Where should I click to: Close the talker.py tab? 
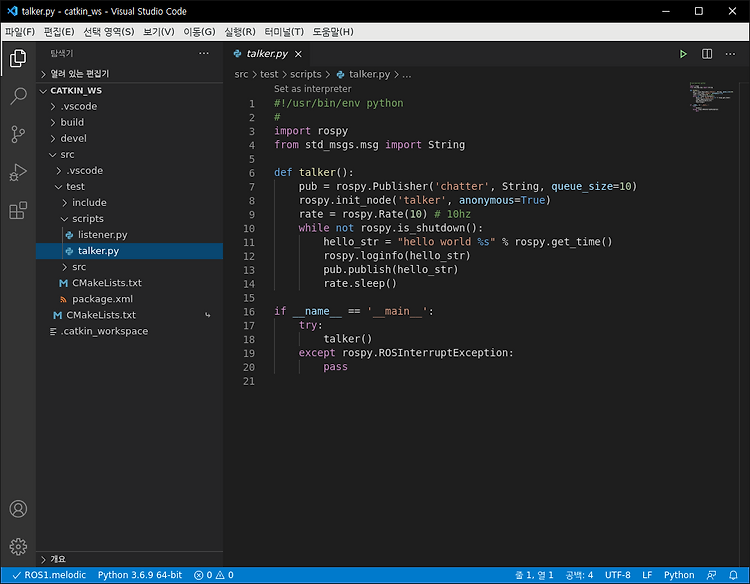click(298, 54)
